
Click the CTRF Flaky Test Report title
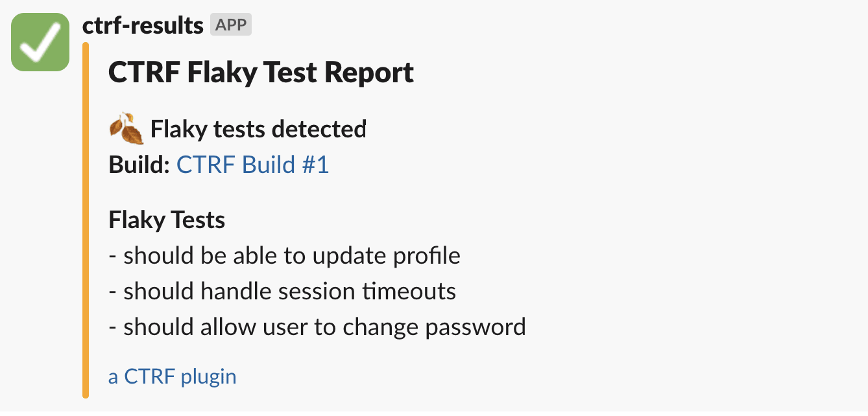[261, 72]
